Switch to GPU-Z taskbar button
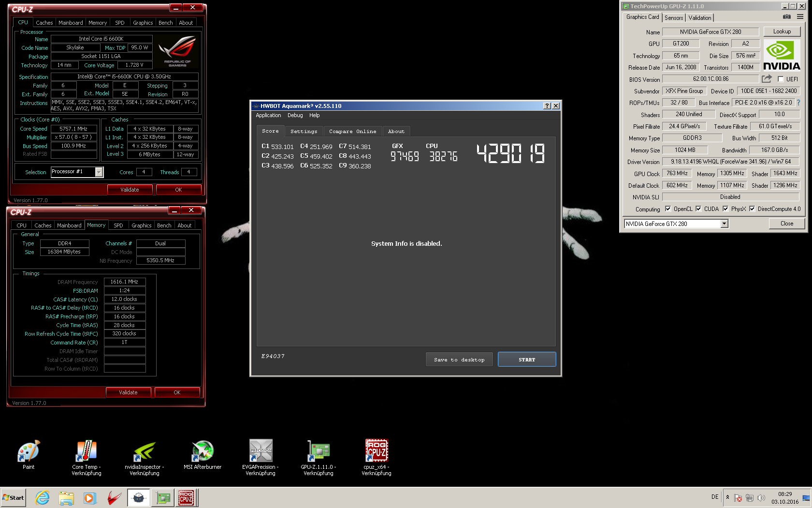This screenshot has width=812, height=508. [x=163, y=498]
